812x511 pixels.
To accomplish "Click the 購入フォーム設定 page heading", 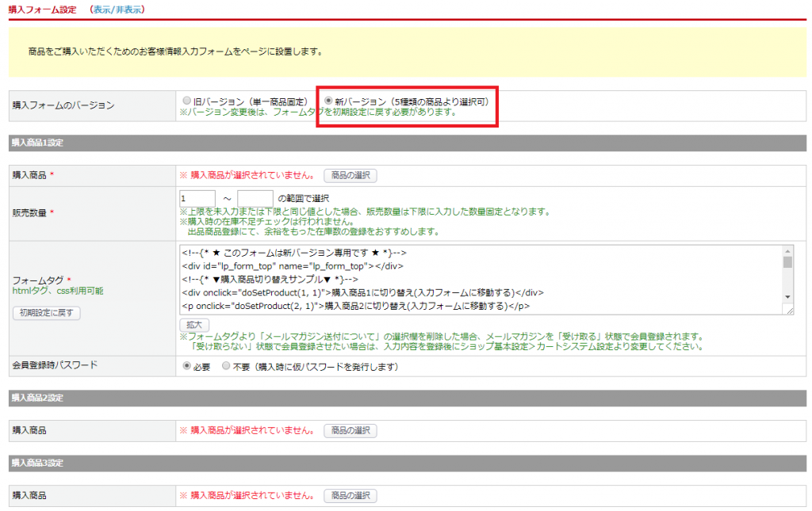I will [x=44, y=10].
